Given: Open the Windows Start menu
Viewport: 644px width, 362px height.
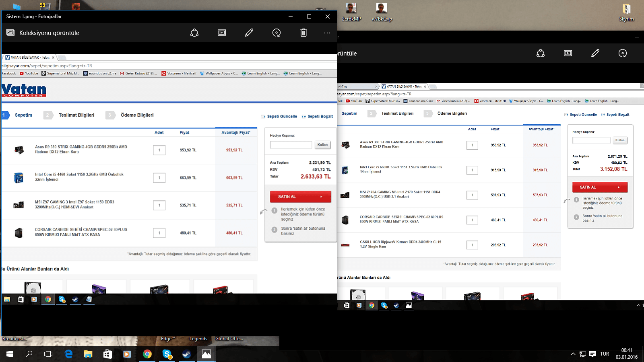Looking at the screenshot, I should pos(10,354).
